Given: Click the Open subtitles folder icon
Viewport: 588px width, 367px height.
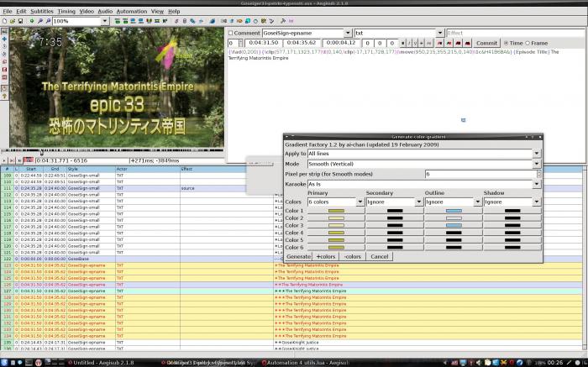Looking at the screenshot, I should pyautogui.click(x=13, y=21).
